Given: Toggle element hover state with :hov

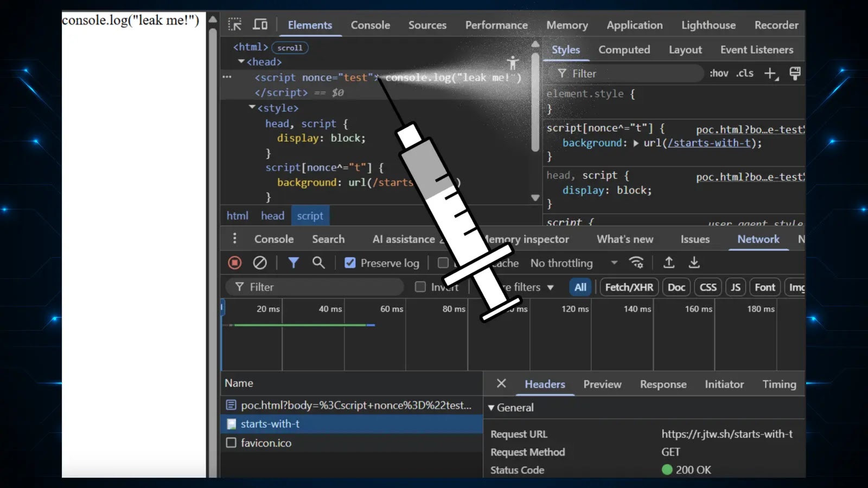Looking at the screenshot, I should [x=719, y=73].
